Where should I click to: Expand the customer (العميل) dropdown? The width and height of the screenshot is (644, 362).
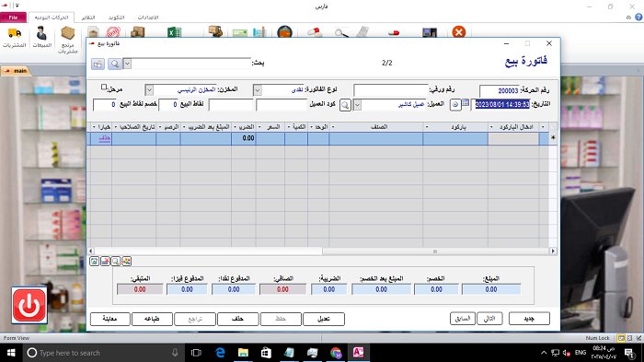point(357,105)
